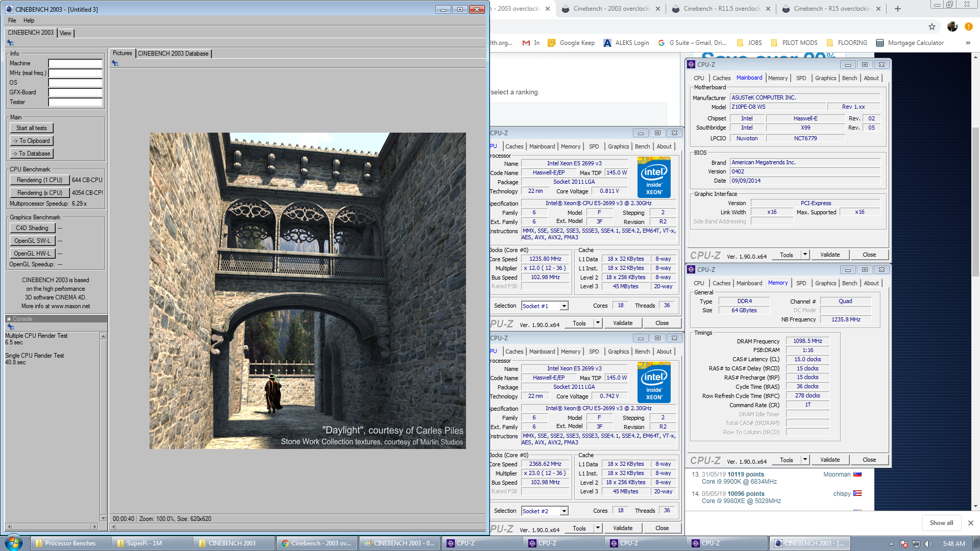
Task: Click the pin icon below the CINEBENCH 2003 tab
Action: coord(10,43)
